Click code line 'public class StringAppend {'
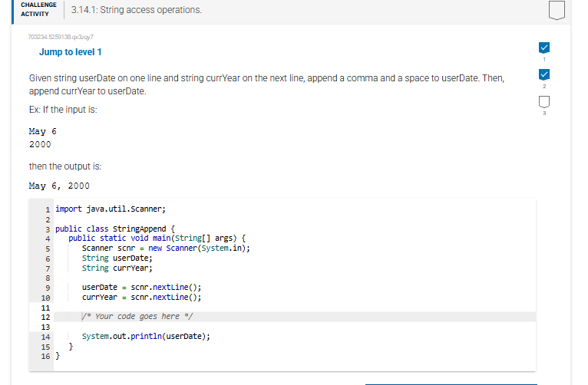Screen dimensions: 588x385 click(115, 229)
